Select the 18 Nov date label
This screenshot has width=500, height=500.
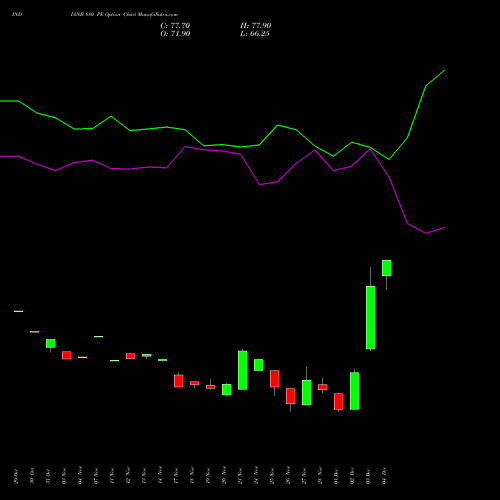(x=192, y=476)
